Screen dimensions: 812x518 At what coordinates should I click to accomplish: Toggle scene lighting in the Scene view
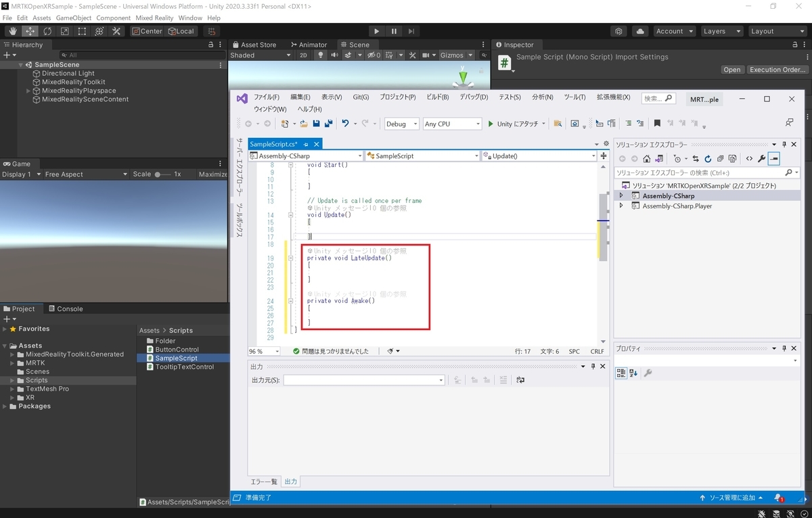[319, 55]
